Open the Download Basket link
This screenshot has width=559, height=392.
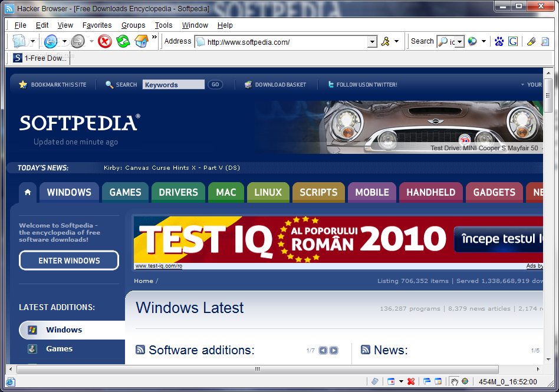[275, 84]
